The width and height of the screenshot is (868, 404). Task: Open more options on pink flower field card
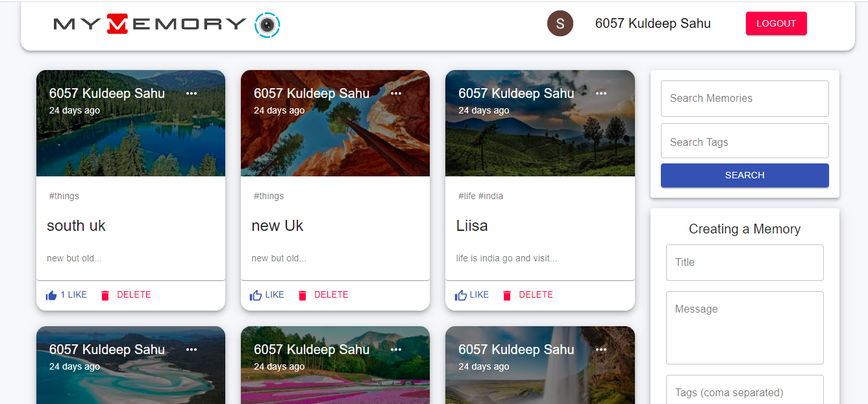396,350
